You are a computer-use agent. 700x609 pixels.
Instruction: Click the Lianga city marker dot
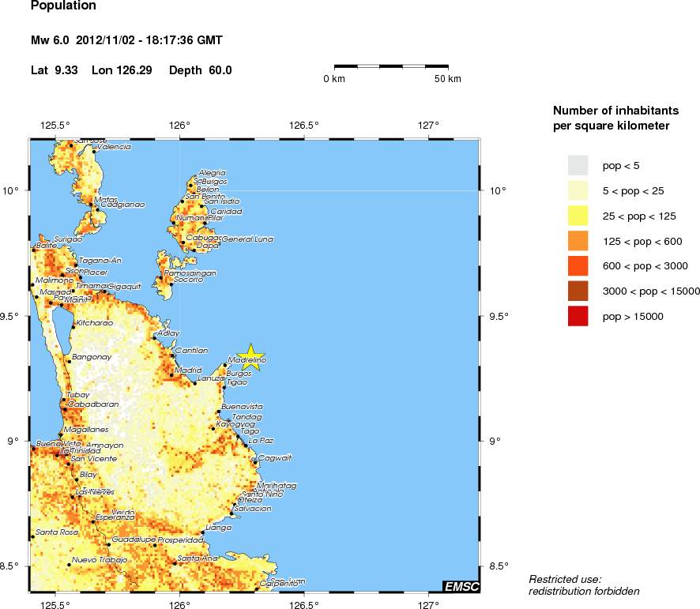pos(202,532)
